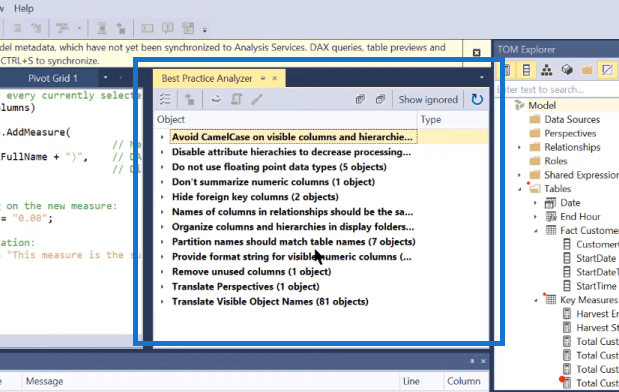Open Best Practice Analyzer panel options dropdown

[482, 78]
